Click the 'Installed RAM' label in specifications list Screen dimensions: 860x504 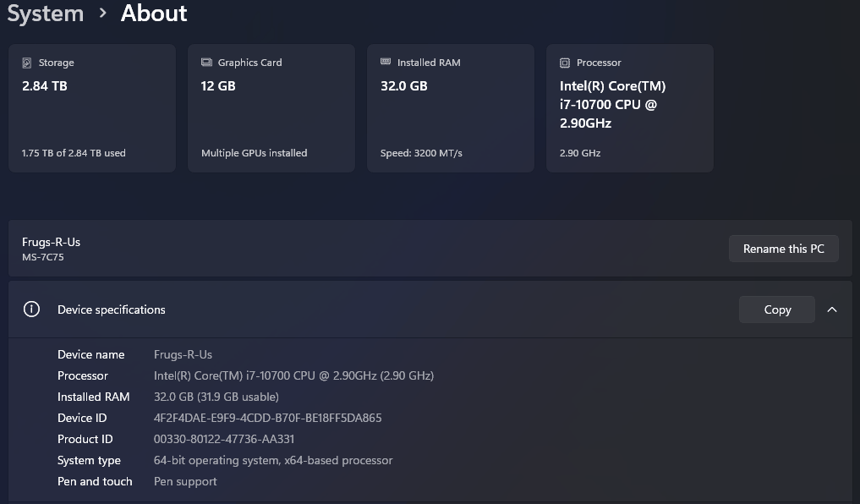(x=93, y=397)
